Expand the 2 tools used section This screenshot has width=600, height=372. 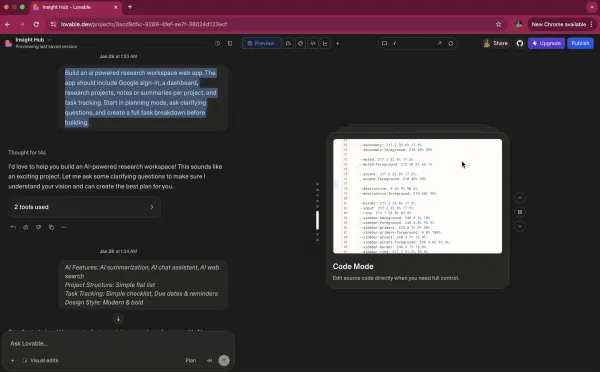point(84,207)
